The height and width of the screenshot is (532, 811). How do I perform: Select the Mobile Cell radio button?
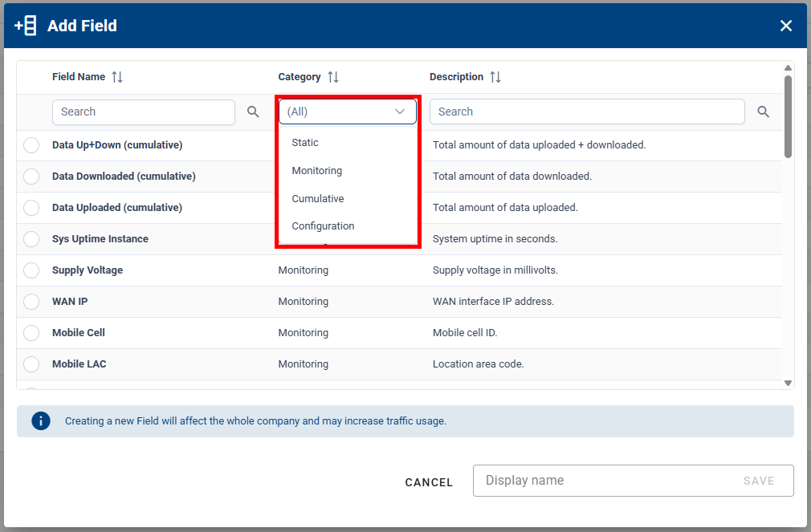pyautogui.click(x=31, y=332)
